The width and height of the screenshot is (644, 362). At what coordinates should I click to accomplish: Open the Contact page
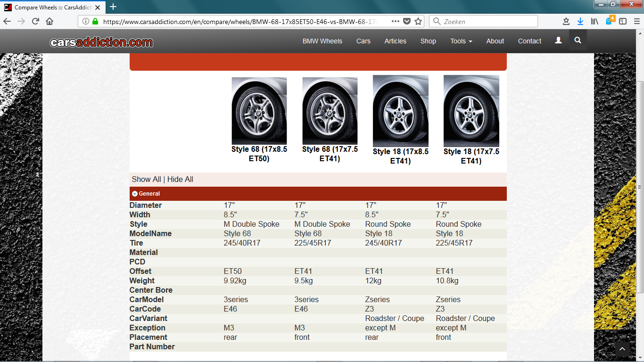point(529,41)
